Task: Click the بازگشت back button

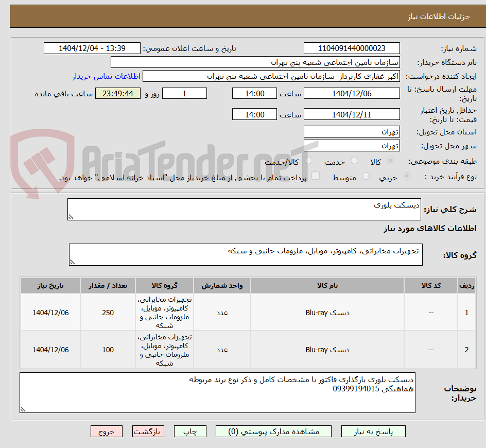Action: 148,432
